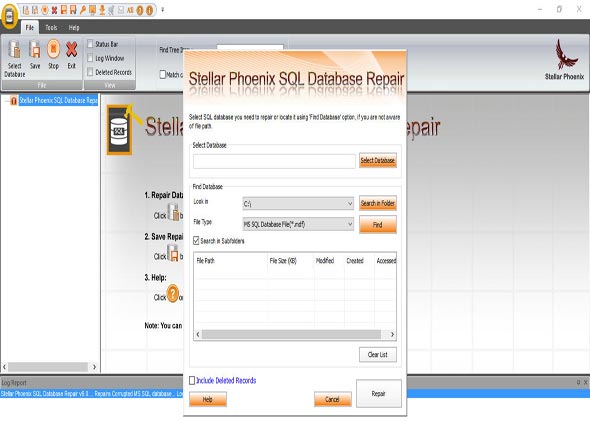Viewport: 590px width, 421px height.
Task: Uncheck Search in Subfolders
Action: pos(196,240)
